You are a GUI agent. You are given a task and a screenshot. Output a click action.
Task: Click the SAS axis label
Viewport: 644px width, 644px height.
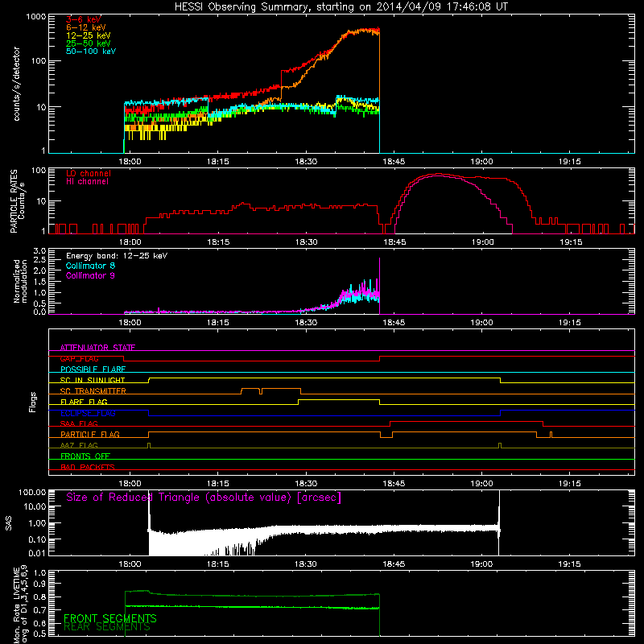(9, 523)
